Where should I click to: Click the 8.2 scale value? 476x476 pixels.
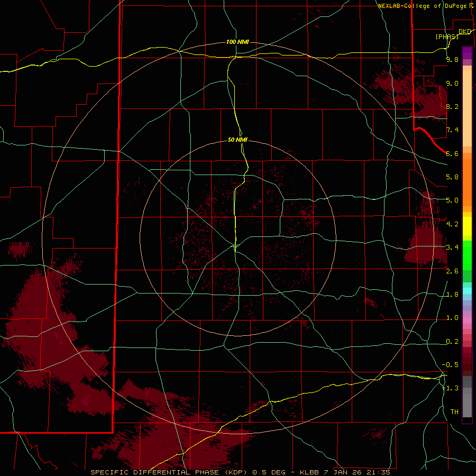(452, 106)
